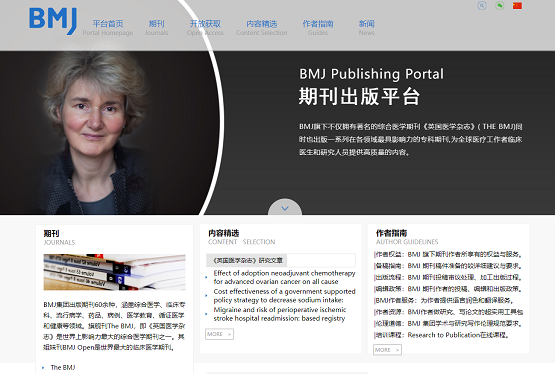The height and width of the screenshot is (374, 555).
Task: Click MORE under Author Guidelines
Action: click(387, 350)
